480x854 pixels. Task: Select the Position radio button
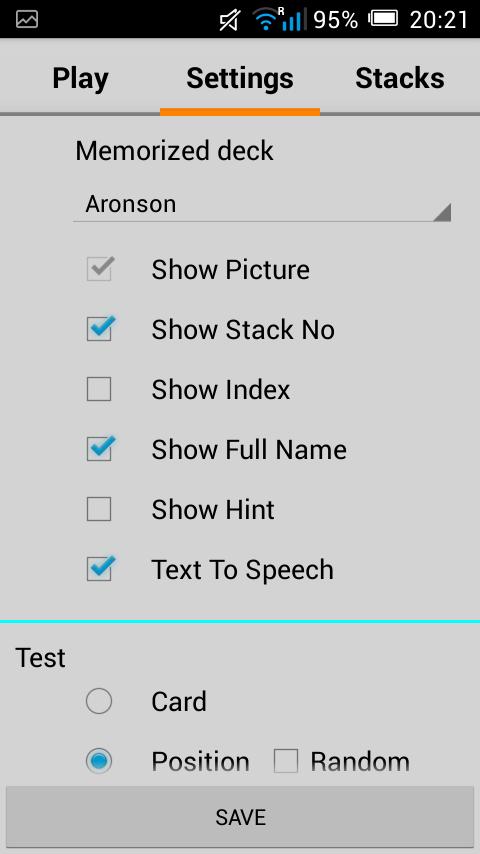point(99,761)
